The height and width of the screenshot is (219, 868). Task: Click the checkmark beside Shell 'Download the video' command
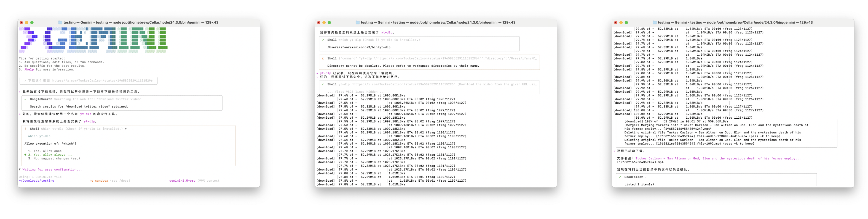click(x=323, y=84)
